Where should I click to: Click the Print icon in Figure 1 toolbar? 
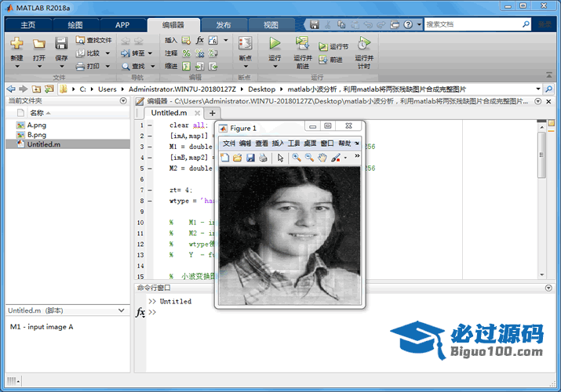pos(263,158)
